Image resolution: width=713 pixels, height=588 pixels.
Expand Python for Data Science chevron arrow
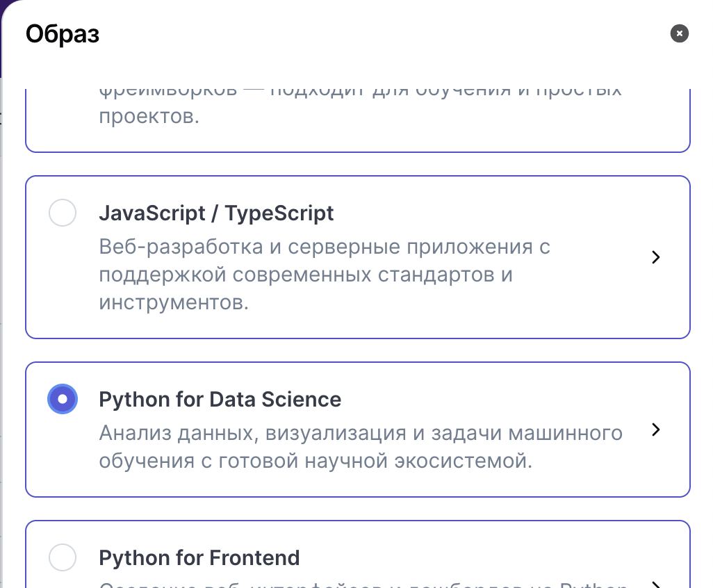(x=655, y=430)
